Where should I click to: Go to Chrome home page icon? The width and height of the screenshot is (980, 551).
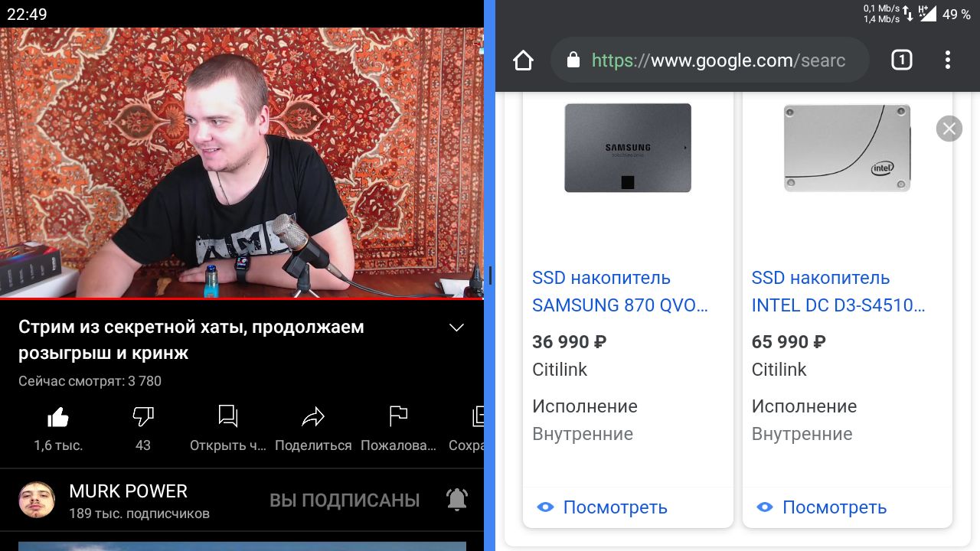pos(523,60)
